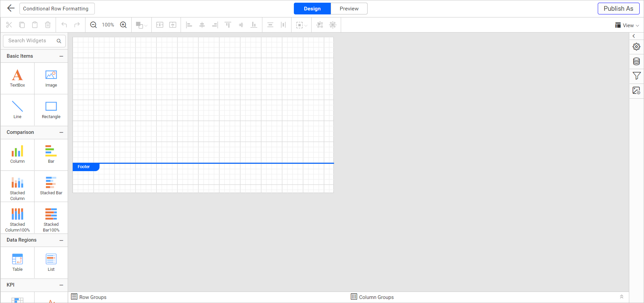The height and width of the screenshot is (303, 644).
Task: Open the arrange order dropdown
Action: 141,25
